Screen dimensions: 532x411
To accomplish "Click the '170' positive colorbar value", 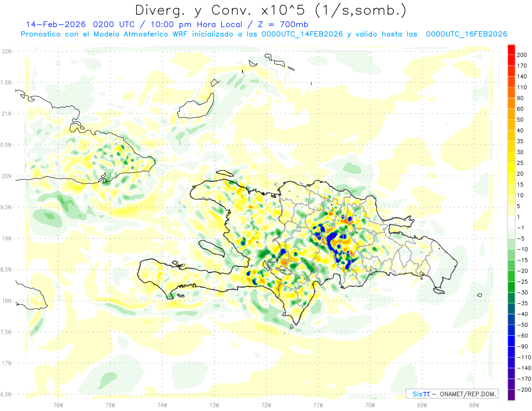I will [522, 66].
